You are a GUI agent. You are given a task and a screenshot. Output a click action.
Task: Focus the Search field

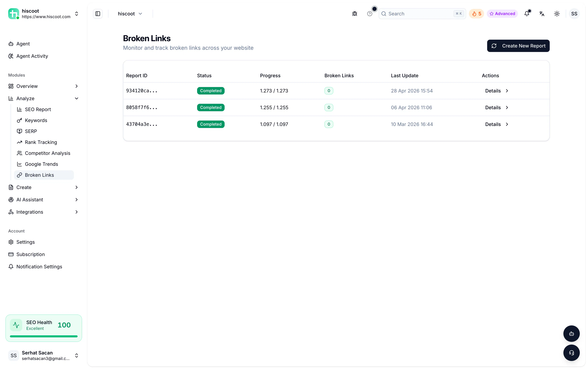click(x=422, y=14)
